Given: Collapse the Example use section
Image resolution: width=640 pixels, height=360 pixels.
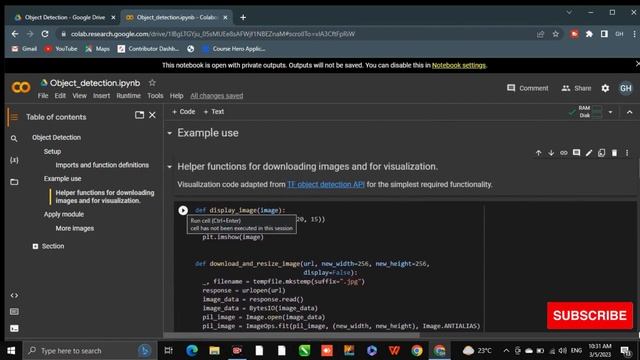Looking at the screenshot, I should point(170,133).
